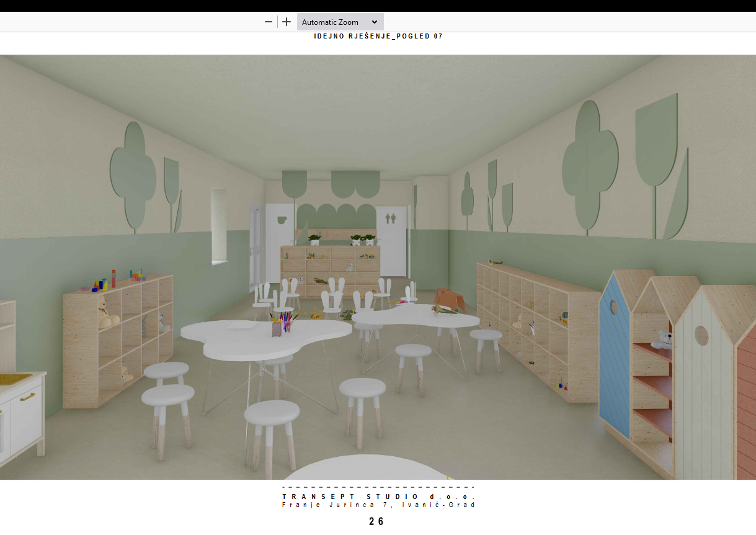The height and width of the screenshot is (535, 756).
Task: Select the text "TRANSEPT STUDIO d.o.o."
Action: click(379, 497)
